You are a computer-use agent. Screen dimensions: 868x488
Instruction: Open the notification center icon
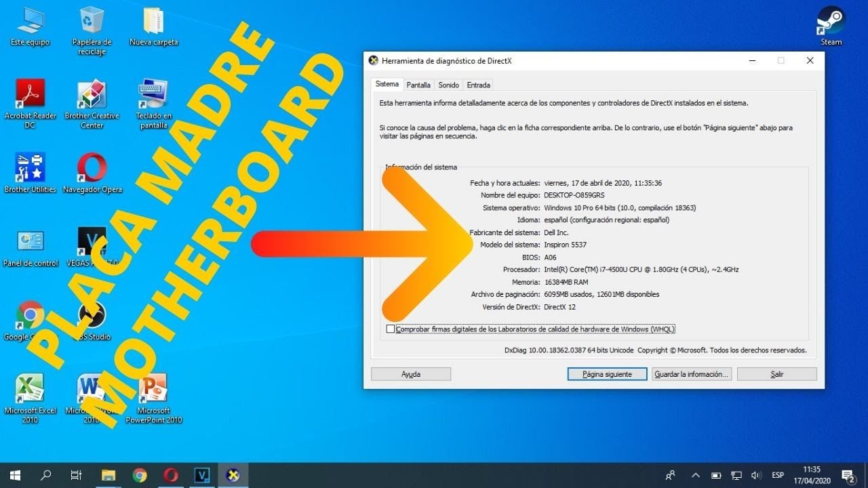(x=848, y=475)
